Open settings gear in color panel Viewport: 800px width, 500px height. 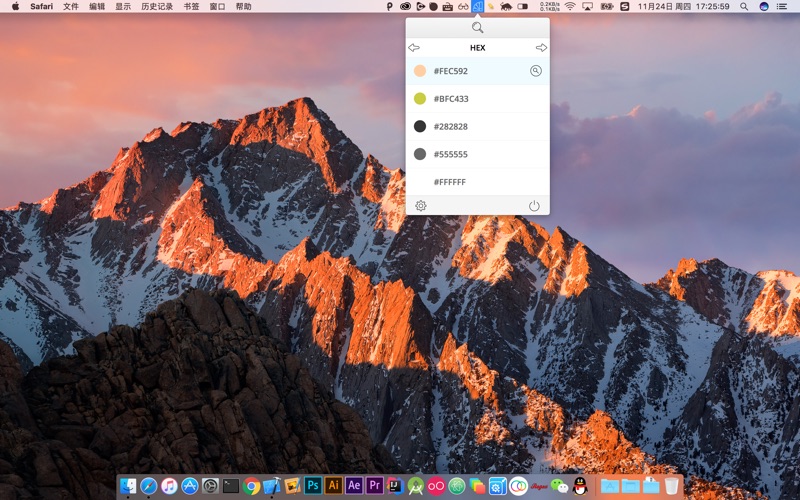coord(420,206)
